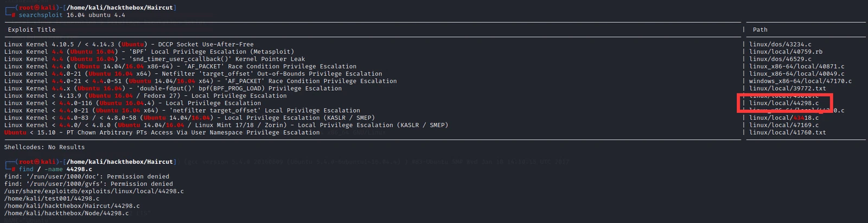Select the windows_x86-64/local/47170.c path
Viewport: 868px width, 223px height.
click(x=800, y=81)
